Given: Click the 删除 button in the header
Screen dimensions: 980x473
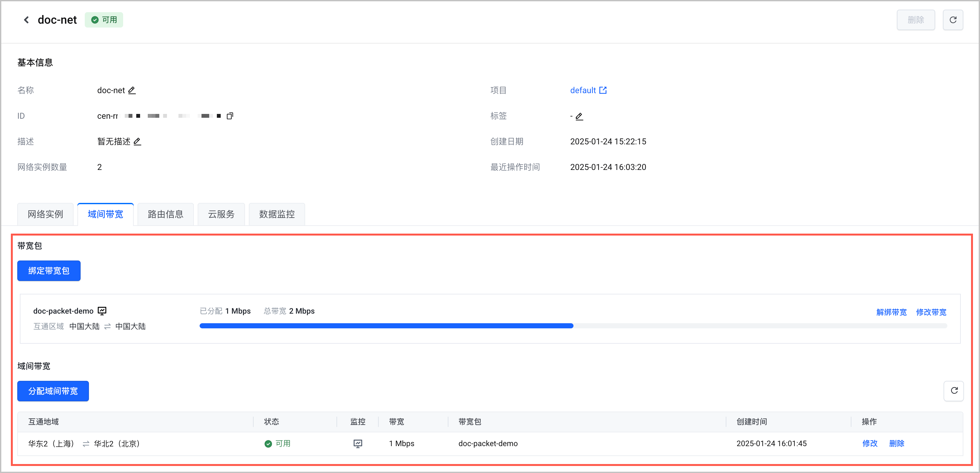Looking at the screenshot, I should (916, 20).
